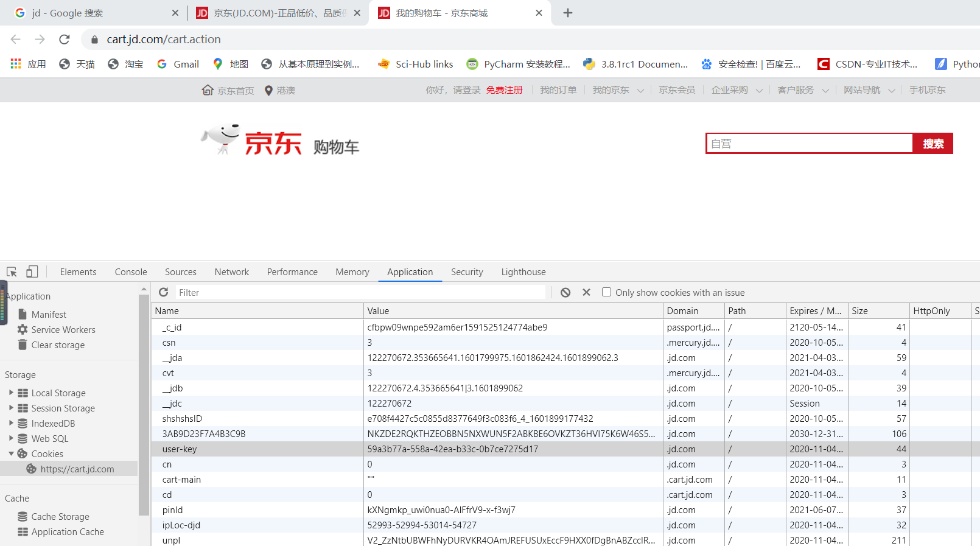
Task: Switch to the Memory tab
Action: [x=352, y=271]
